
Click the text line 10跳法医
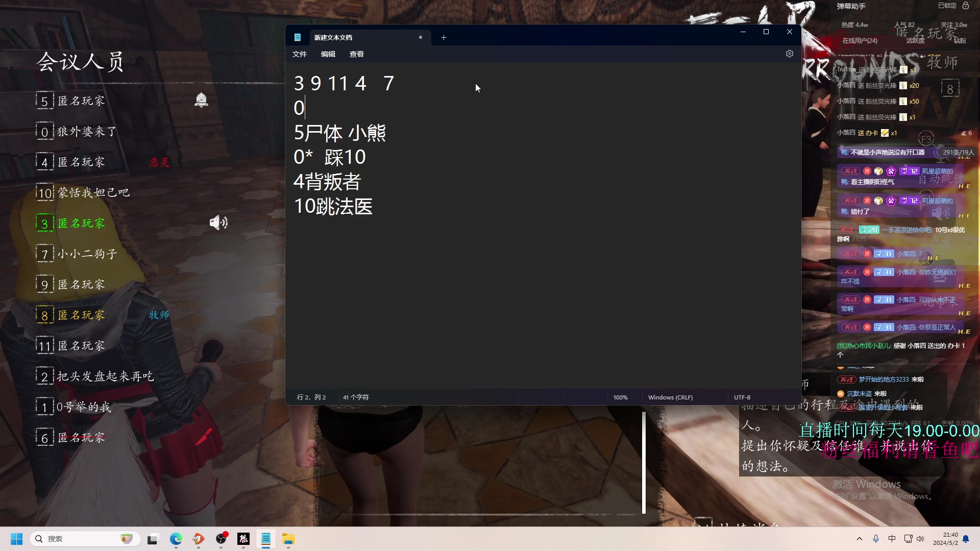[333, 207]
